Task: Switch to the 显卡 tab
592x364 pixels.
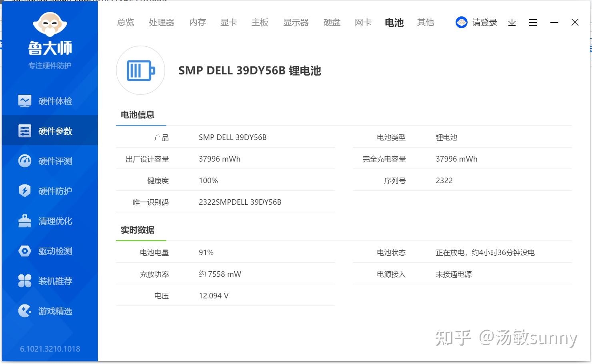Action: pyautogui.click(x=228, y=22)
